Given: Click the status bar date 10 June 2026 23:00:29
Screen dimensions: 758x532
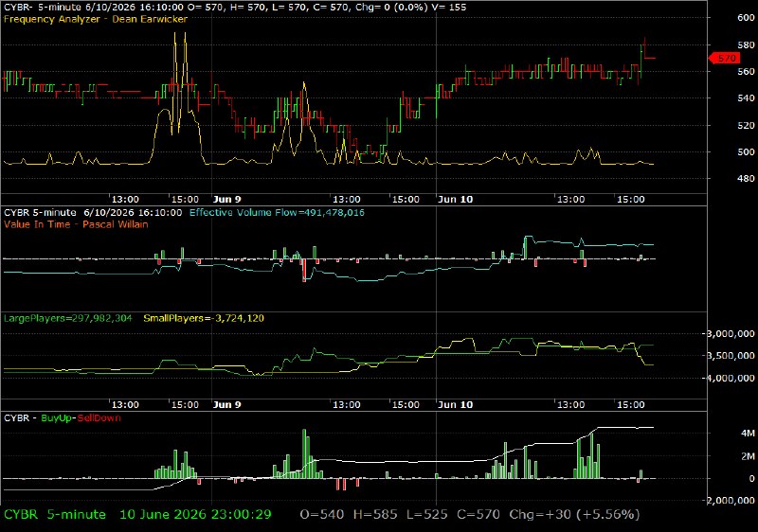Looking at the screenshot, I should 195,515.
